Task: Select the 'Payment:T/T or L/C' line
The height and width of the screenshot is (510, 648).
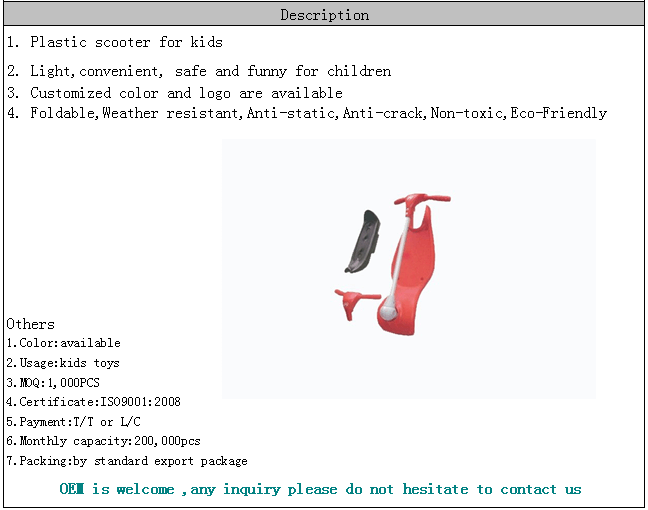Action: click(x=74, y=422)
